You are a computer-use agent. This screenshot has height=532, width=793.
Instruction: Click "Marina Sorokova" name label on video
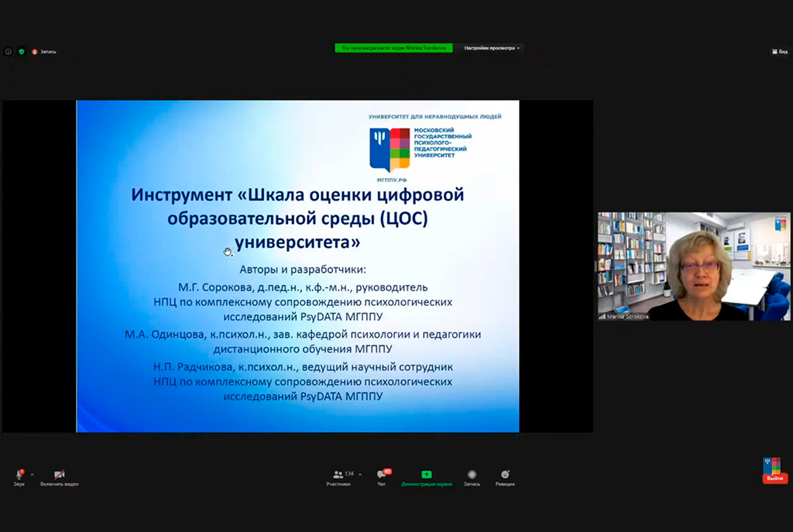pyautogui.click(x=627, y=317)
